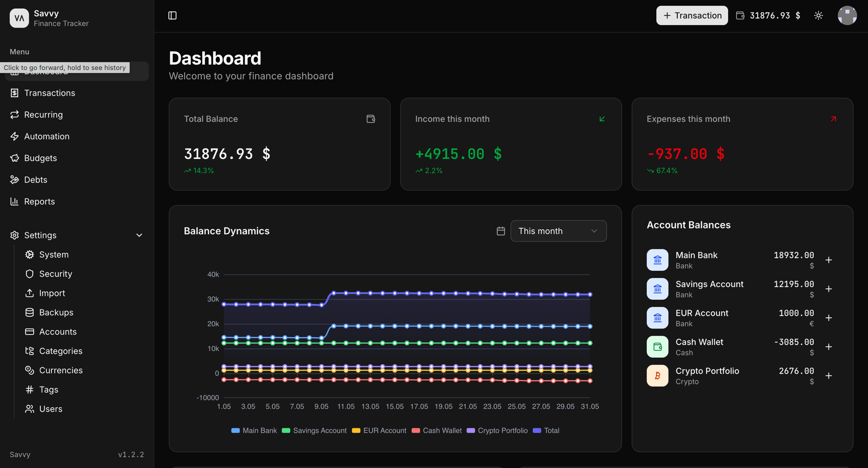The width and height of the screenshot is (868, 468).
Task: Click the Savvy logo icon
Action: point(19,18)
